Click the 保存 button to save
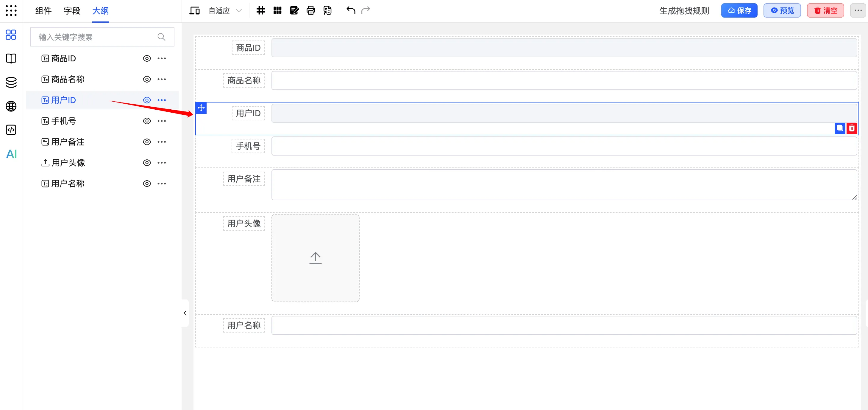868x410 pixels. (x=739, y=10)
